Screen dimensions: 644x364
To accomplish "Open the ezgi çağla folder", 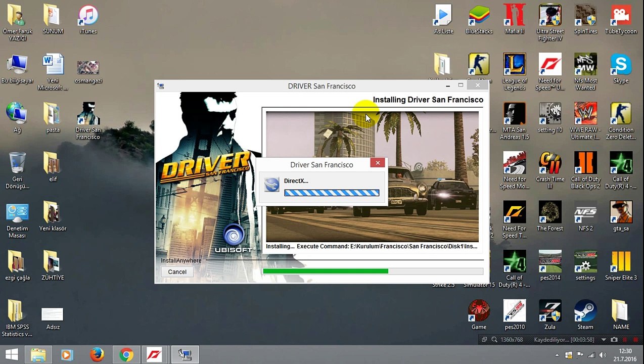I will coord(17,265).
